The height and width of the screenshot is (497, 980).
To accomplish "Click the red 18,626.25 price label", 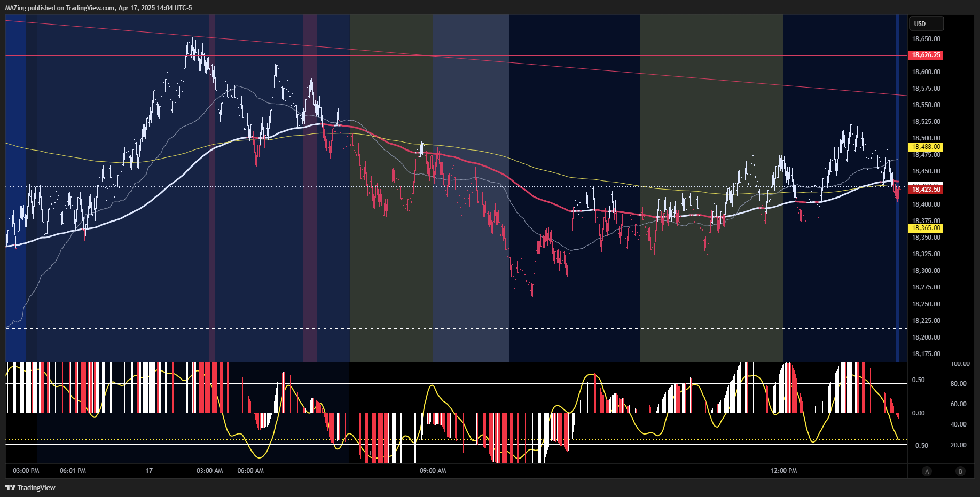I will [x=926, y=55].
